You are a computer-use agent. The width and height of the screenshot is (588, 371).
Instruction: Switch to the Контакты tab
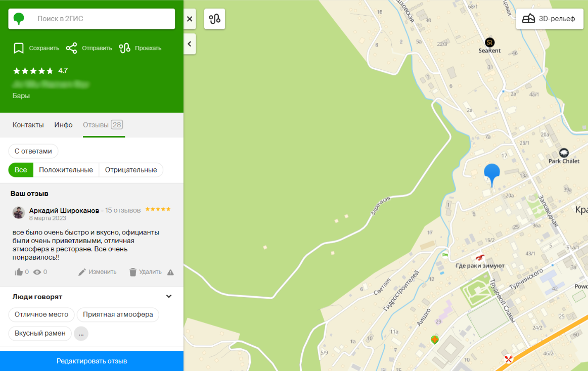(28, 125)
